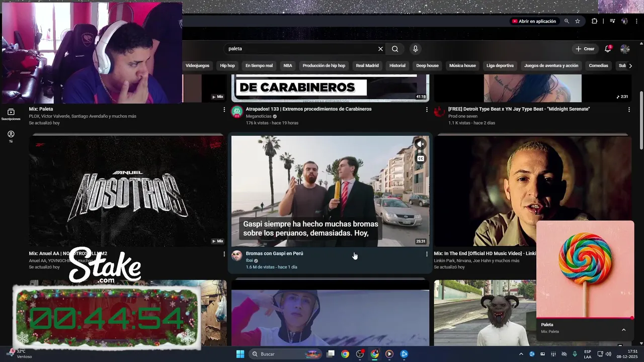This screenshot has width=644, height=362.
Task: Toggle mute on the Bromas con Gaspi preview
Action: click(x=421, y=144)
